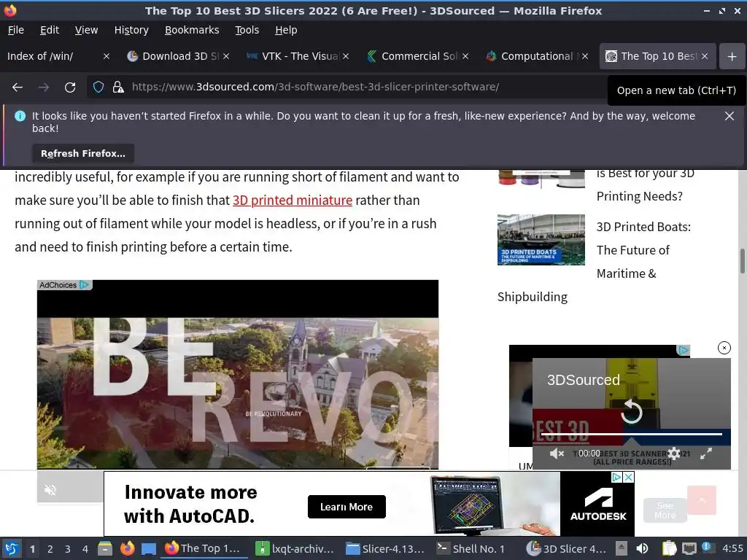747x560 pixels.
Task: Click the AdChoices label on video ad
Action: pyautogui.click(x=64, y=285)
